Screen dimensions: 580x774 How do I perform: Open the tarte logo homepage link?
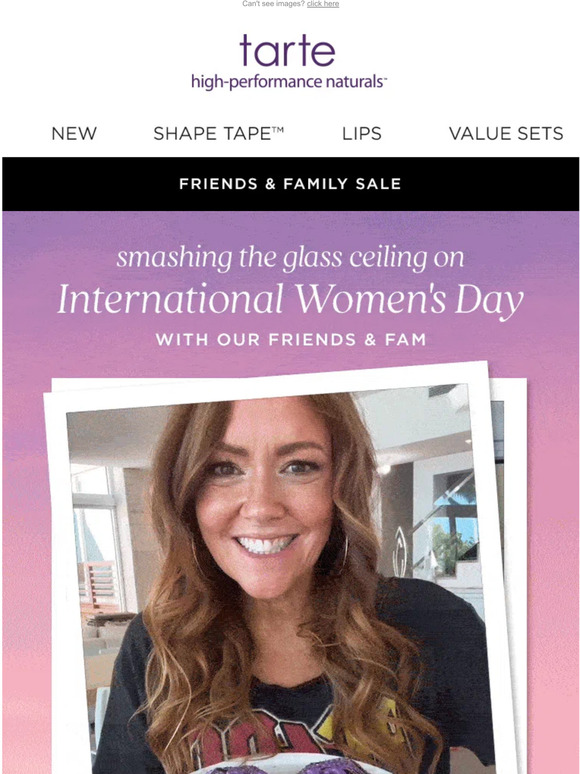click(287, 50)
